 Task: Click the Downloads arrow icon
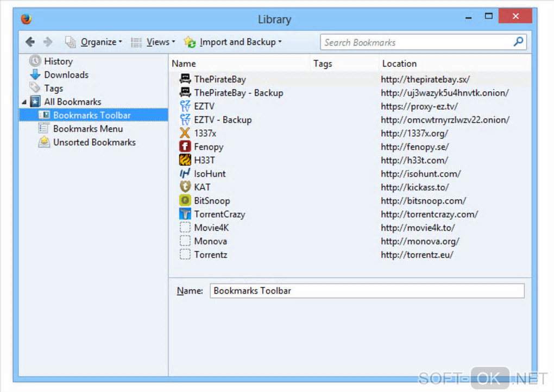pyautogui.click(x=35, y=74)
